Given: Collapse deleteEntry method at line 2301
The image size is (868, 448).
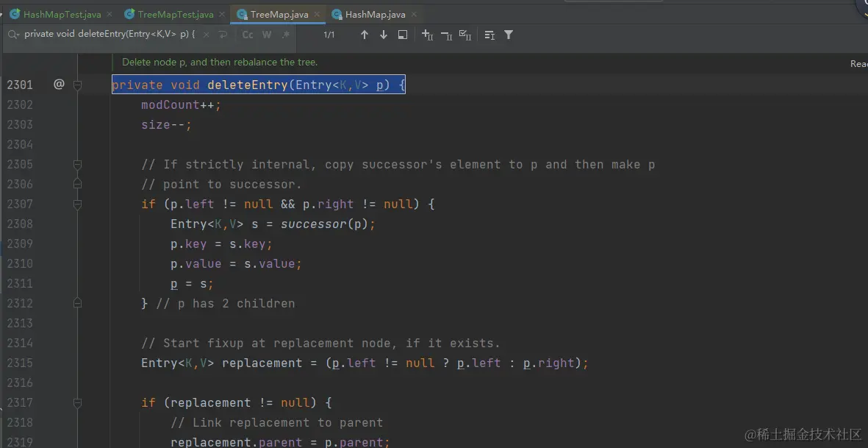Looking at the screenshot, I should point(77,85).
